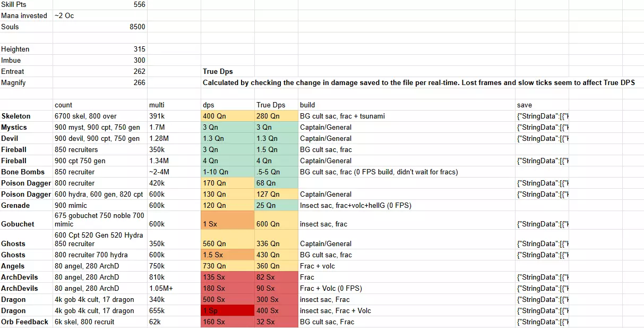
Task: Select the Magnify value 266 cell
Action: tap(100, 82)
